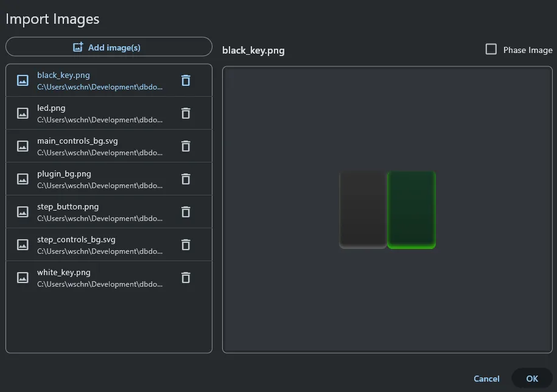Cancel the Import Images dialog

486,379
